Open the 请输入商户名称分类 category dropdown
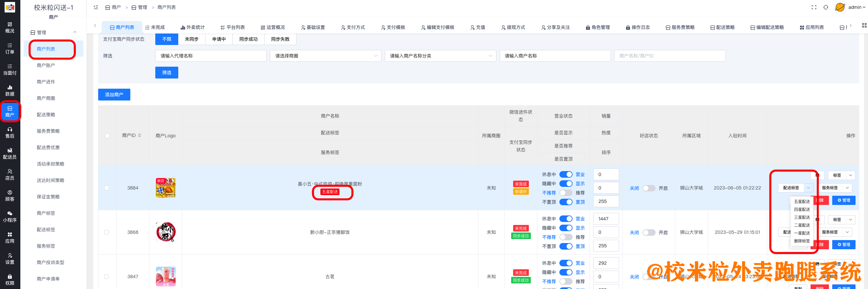This screenshot has width=868, height=289. point(440,56)
